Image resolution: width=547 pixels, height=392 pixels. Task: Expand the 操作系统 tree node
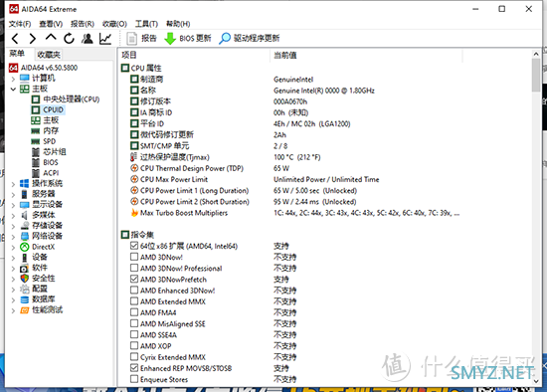coord(13,184)
